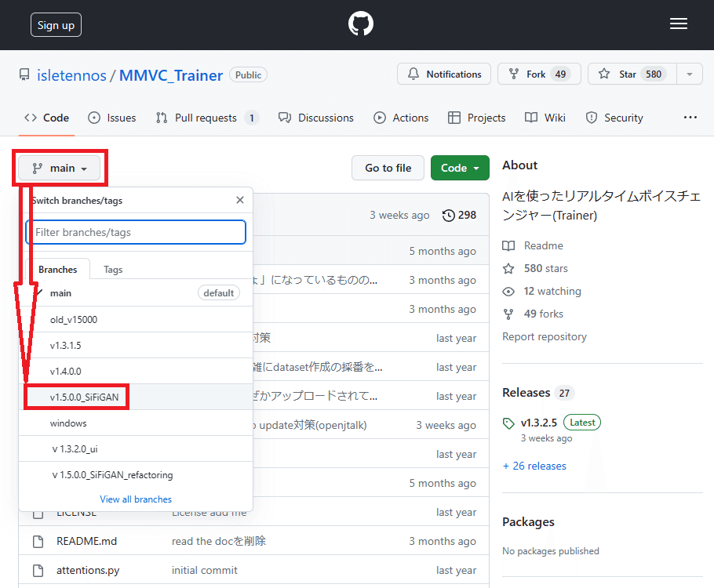
Task: Open the hamburger navigation menu
Action: coord(679,24)
